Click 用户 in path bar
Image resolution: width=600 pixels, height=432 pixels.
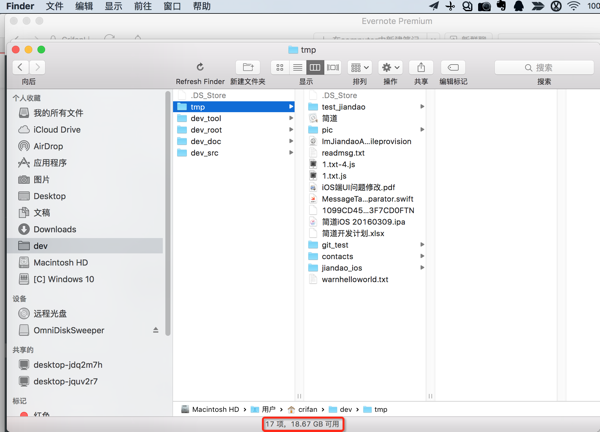point(263,409)
